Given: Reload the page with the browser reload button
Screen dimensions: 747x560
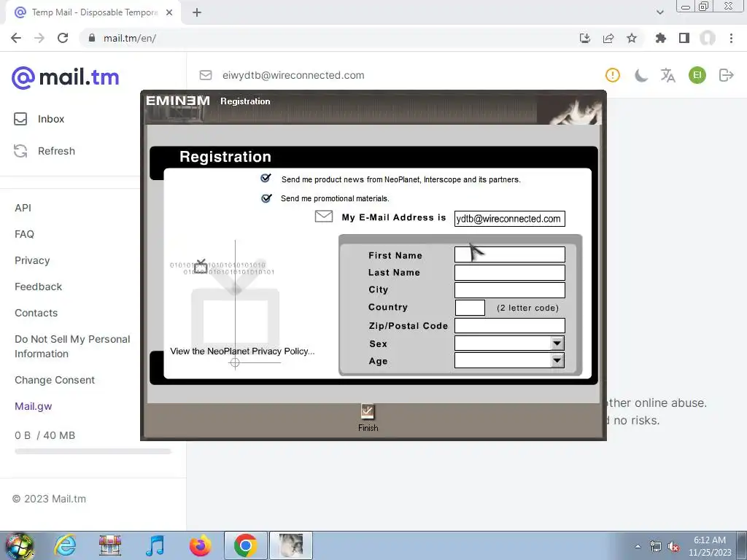Looking at the screenshot, I should (63, 38).
